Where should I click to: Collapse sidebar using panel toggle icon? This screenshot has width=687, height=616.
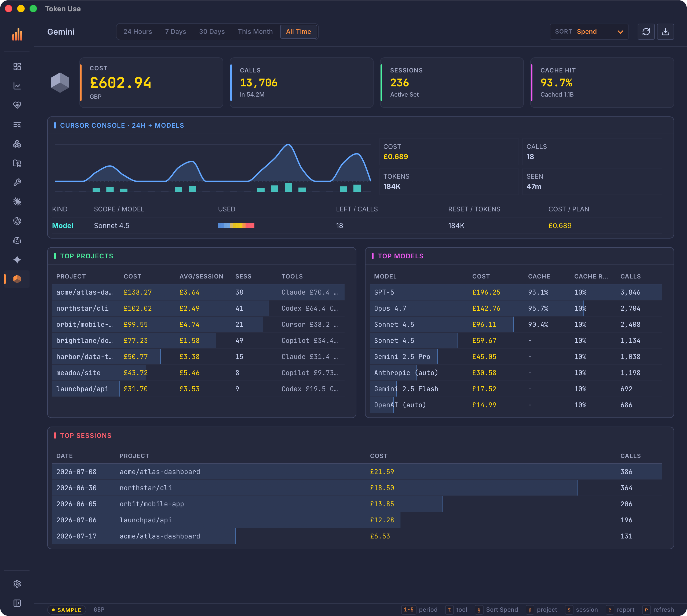point(17,603)
